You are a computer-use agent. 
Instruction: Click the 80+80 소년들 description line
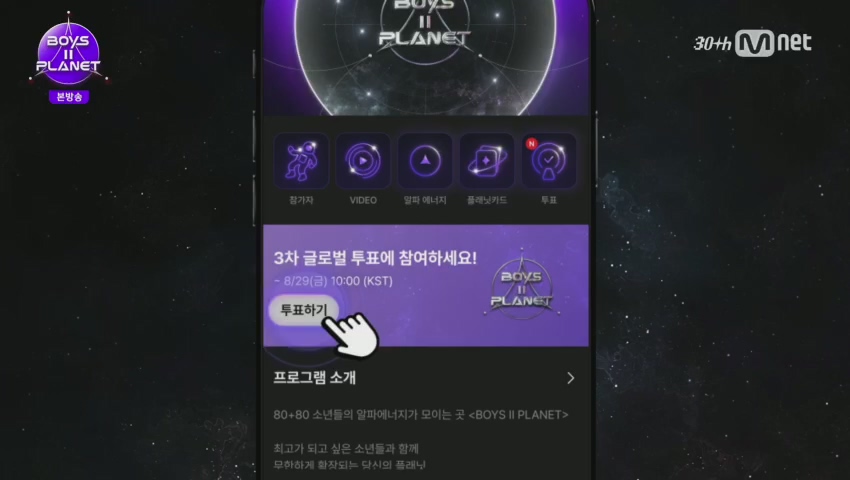point(421,415)
